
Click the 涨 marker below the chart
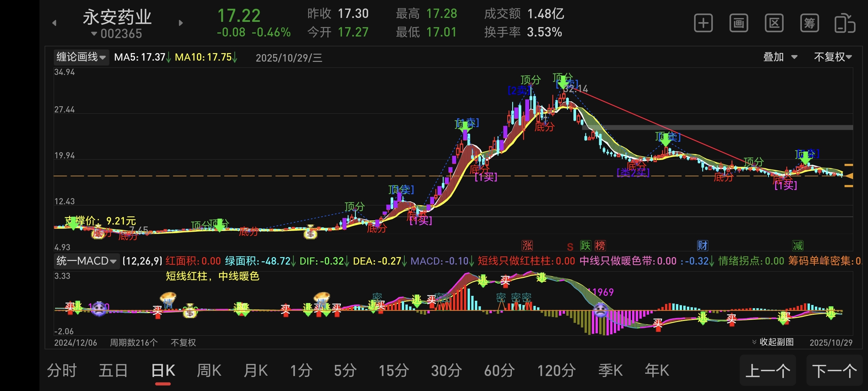[x=527, y=245]
